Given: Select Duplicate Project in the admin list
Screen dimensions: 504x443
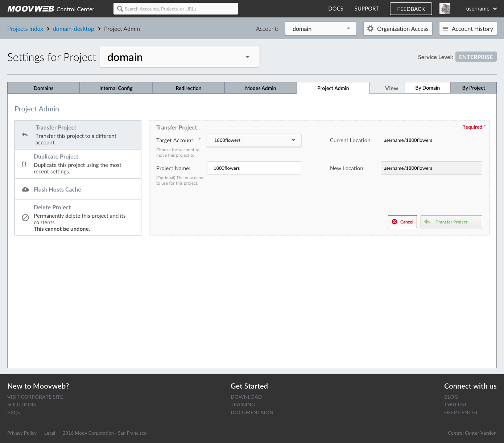Looking at the screenshot, I should click(78, 164).
